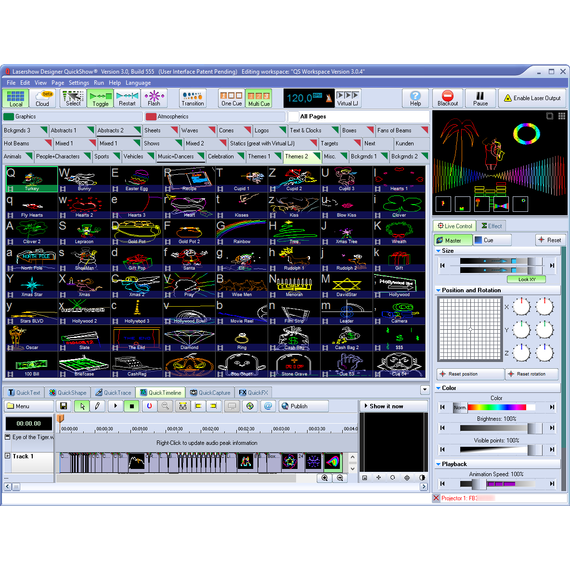Click the grid view icon in laser preview

[562, 116]
